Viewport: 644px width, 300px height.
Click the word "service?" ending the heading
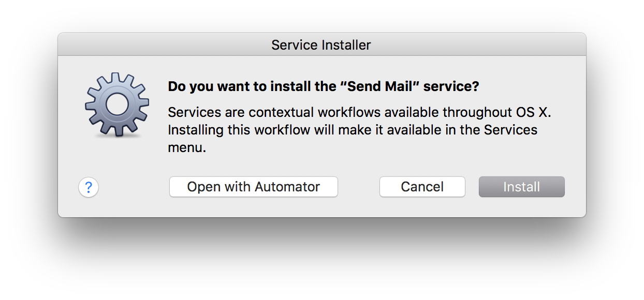[451, 86]
